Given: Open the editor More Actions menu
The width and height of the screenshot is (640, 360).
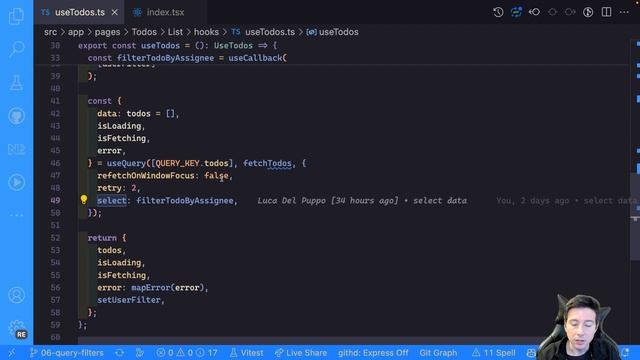Looking at the screenshot, I should pyautogui.click(x=624, y=12).
